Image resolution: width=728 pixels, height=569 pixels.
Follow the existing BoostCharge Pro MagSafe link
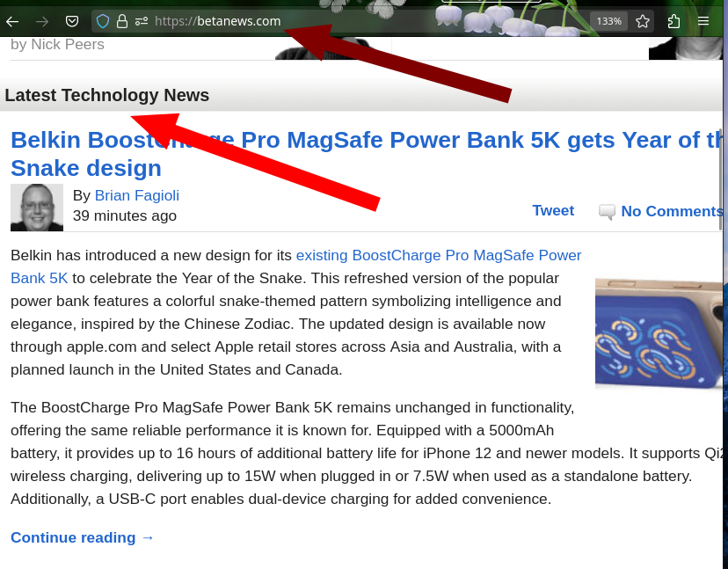(438, 256)
